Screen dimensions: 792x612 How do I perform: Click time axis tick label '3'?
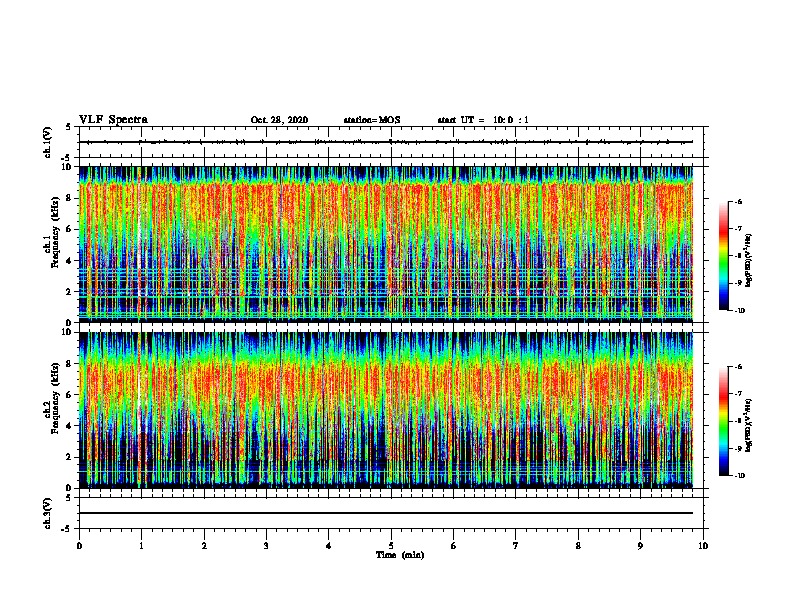tap(266, 546)
